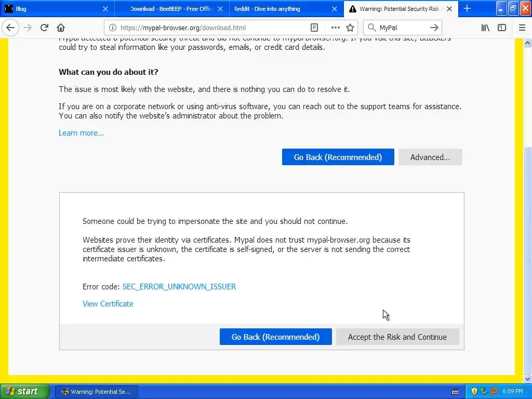Bookmark this page with the star icon
Viewport: 532px width, 399px height.
(x=350, y=28)
